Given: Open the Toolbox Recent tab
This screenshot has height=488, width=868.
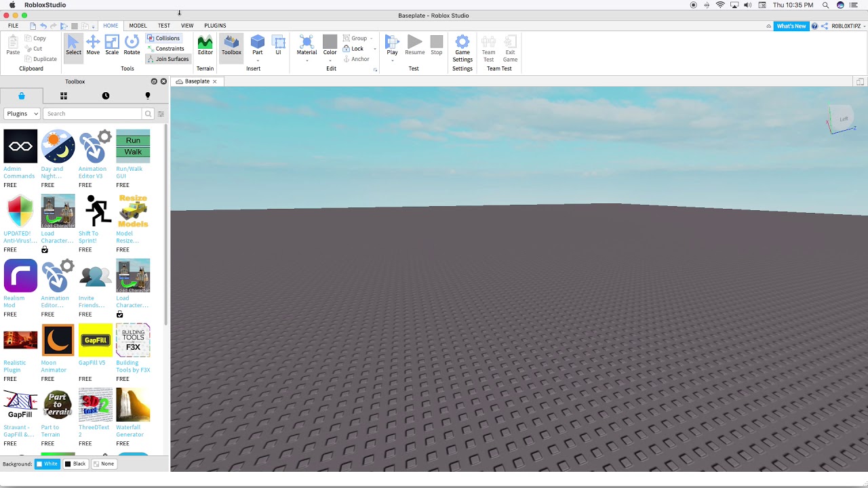Looking at the screenshot, I should click(x=105, y=96).
